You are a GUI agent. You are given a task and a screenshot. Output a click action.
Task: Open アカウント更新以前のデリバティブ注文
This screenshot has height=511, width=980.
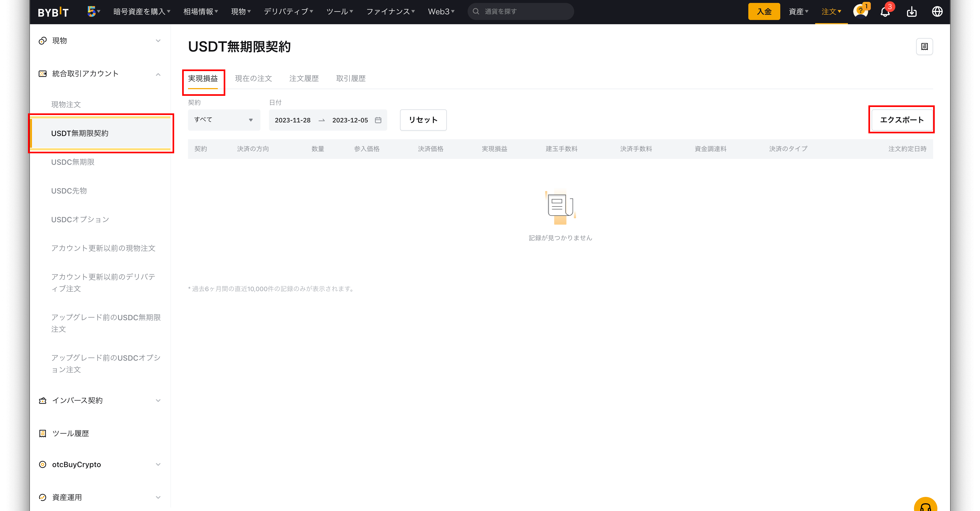coord(103,283)
